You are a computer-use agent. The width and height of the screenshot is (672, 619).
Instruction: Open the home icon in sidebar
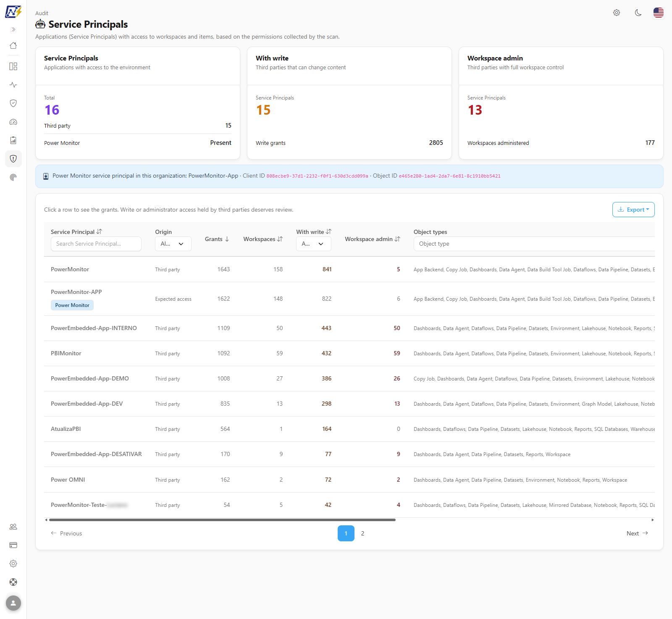click(x=13, y=45)
